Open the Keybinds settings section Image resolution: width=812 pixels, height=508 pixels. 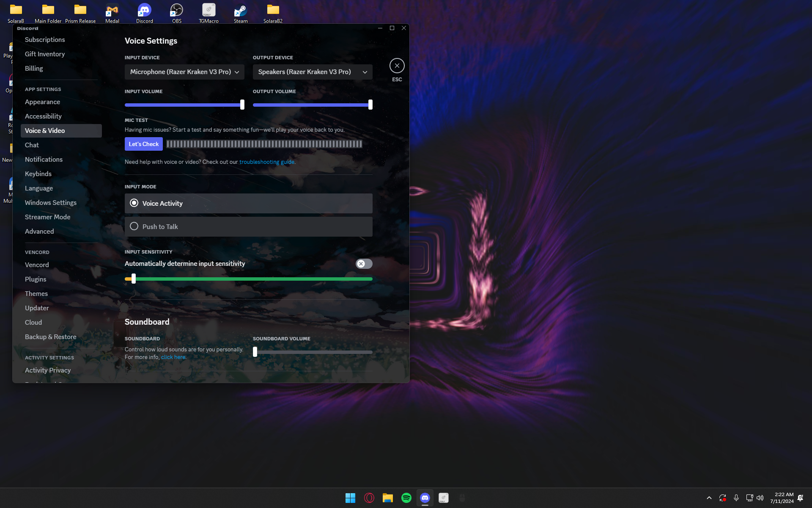pyautogui.click(x=38, y=174)
